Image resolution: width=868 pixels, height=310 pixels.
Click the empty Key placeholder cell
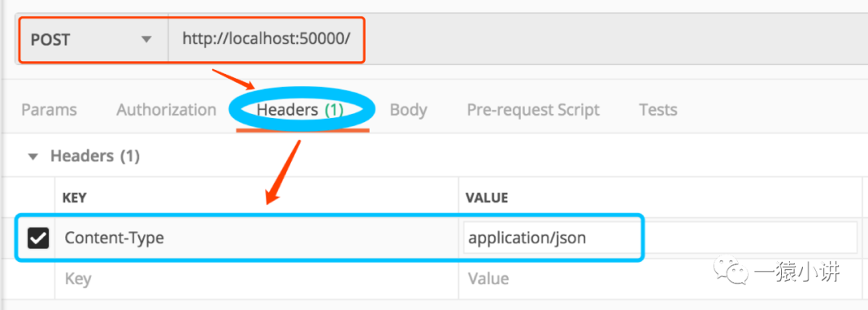tap(256, 278)
